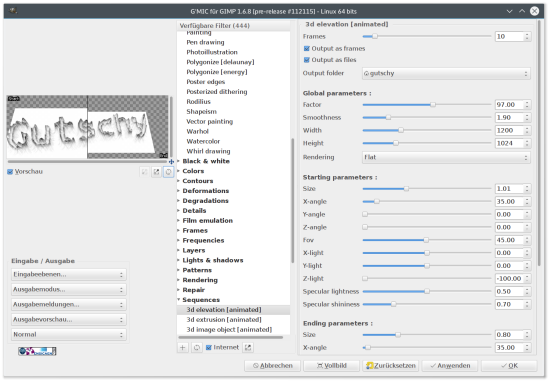
Task: Click the Vollbild button
Action: (331, 366)
